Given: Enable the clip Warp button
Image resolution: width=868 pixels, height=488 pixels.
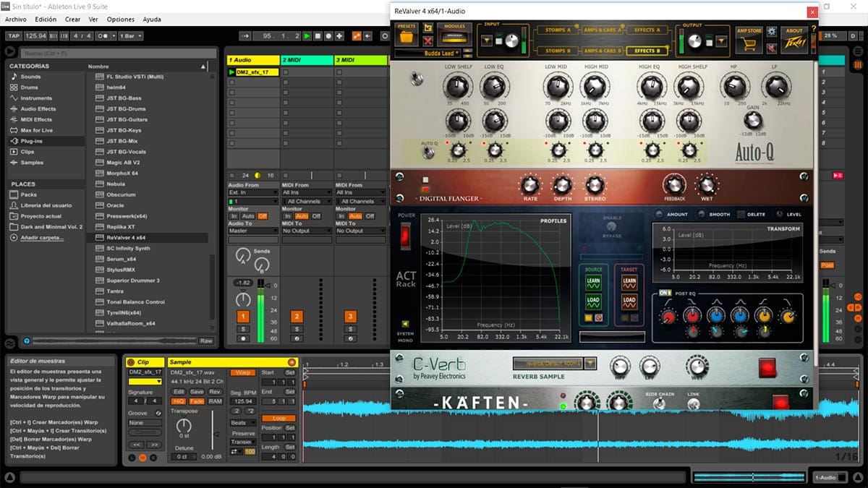Looking at the screenshot, I should [242, 372].
